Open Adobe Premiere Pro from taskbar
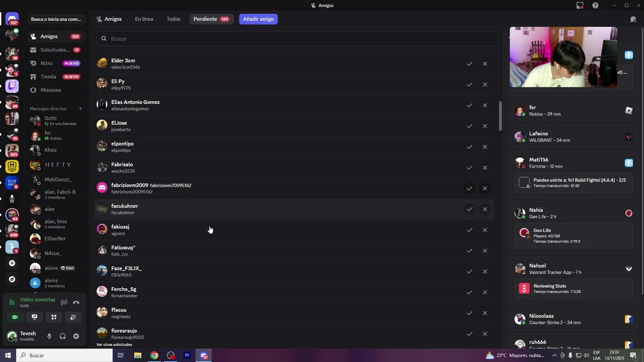 pos(187,355)
